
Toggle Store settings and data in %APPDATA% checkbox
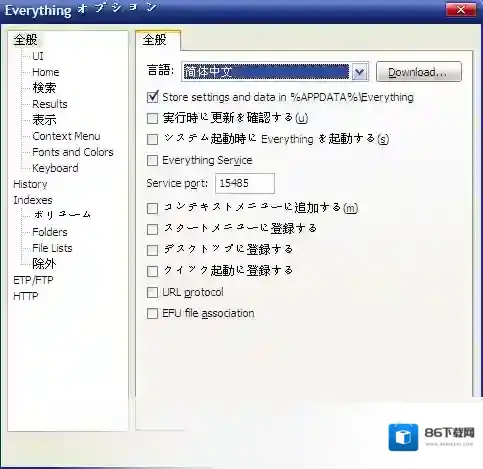[x=153, y=97]
